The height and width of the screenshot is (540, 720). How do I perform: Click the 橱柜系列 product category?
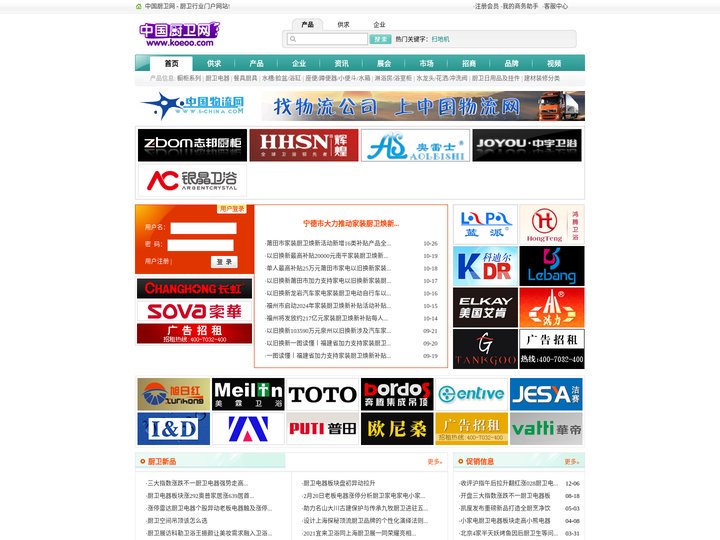coord(189,79)
